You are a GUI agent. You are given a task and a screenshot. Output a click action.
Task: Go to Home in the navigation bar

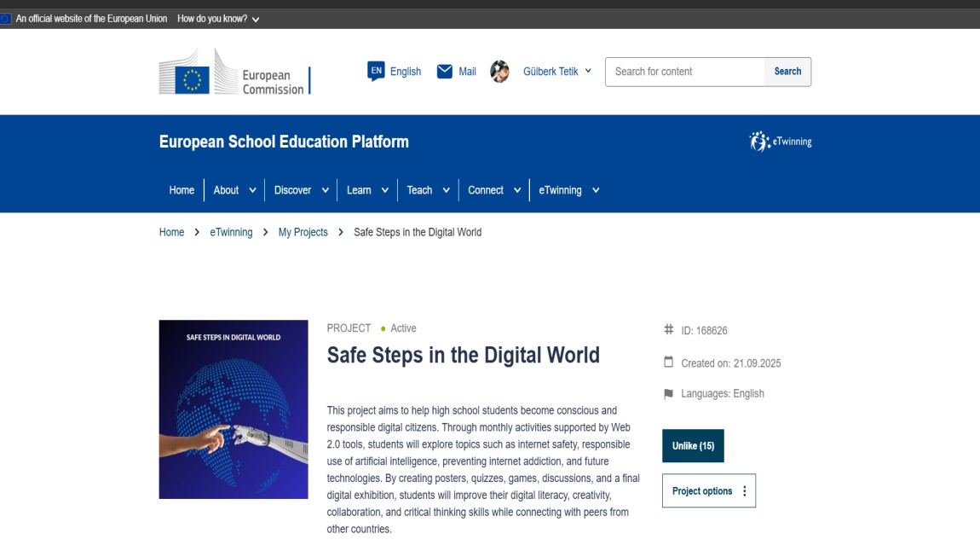pyautogui.click(x=182, y=190)
